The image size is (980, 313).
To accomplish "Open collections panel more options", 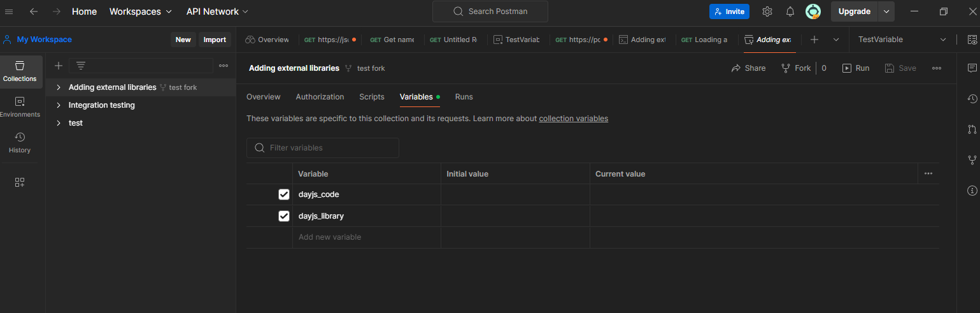I will click(x=224, y=66).
